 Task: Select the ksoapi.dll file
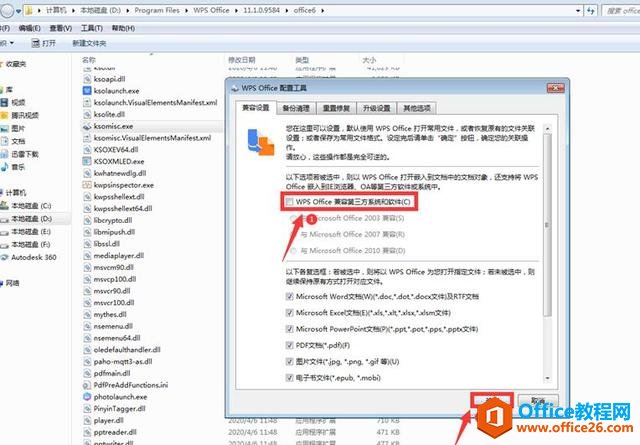(109, 79)
